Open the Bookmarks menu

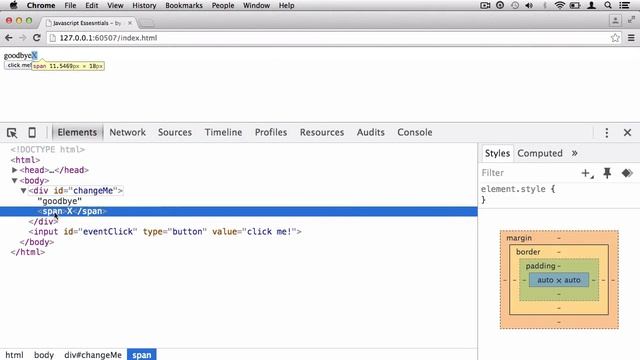pyautogui.click(x=184, y=5)
